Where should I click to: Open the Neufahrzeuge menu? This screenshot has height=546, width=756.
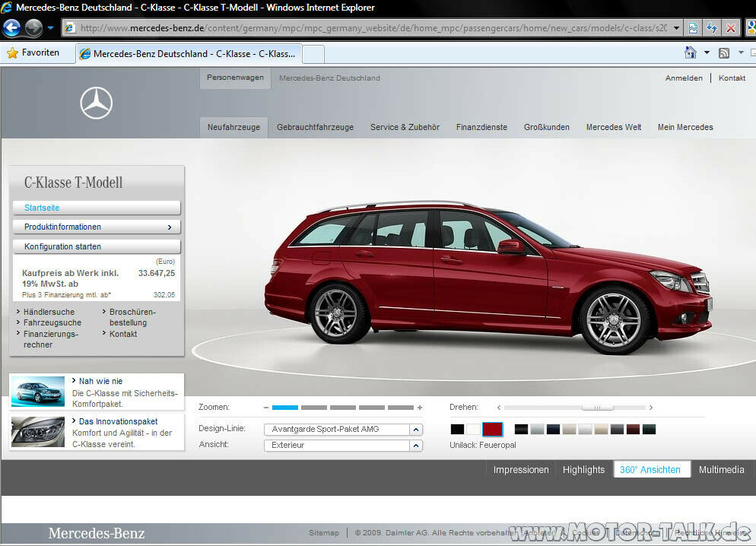coord(233,127)
